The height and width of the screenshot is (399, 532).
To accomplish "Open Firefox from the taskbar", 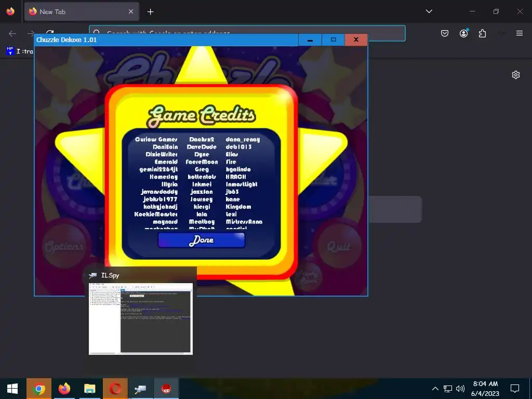I will pyautogui.click(x=64, y=389).
